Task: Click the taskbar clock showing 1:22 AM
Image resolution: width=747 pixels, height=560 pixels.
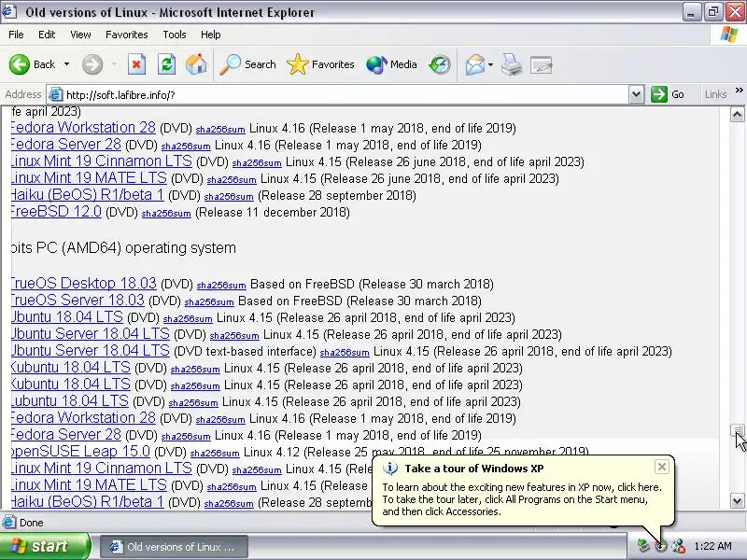Action: 712,546
